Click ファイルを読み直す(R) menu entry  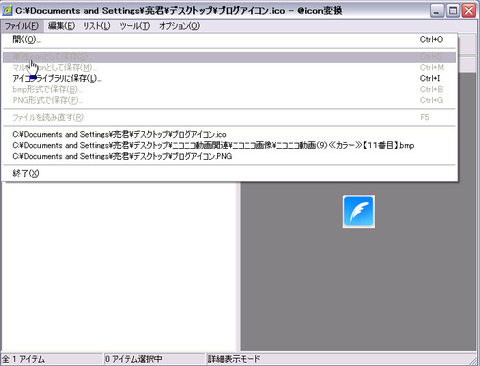229,117
